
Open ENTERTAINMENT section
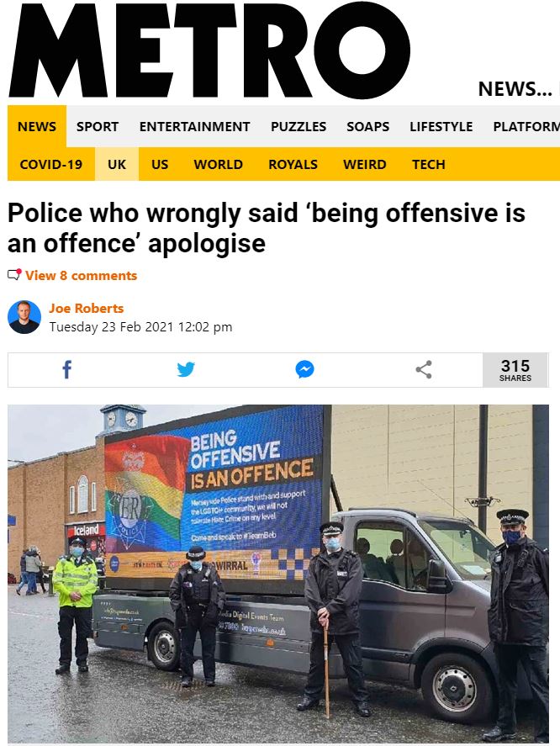coord(194,126)
